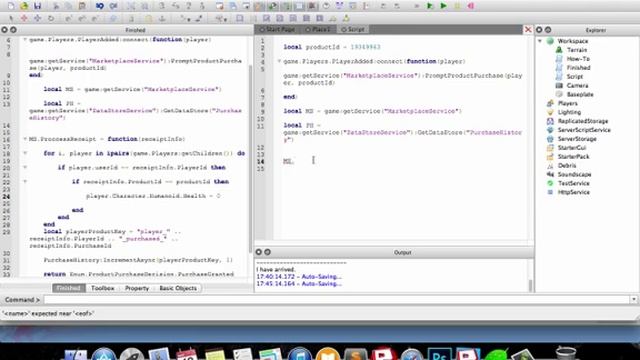Select Soundscape in Explorer
640x360 pixels.
click(x=574, y=175)
